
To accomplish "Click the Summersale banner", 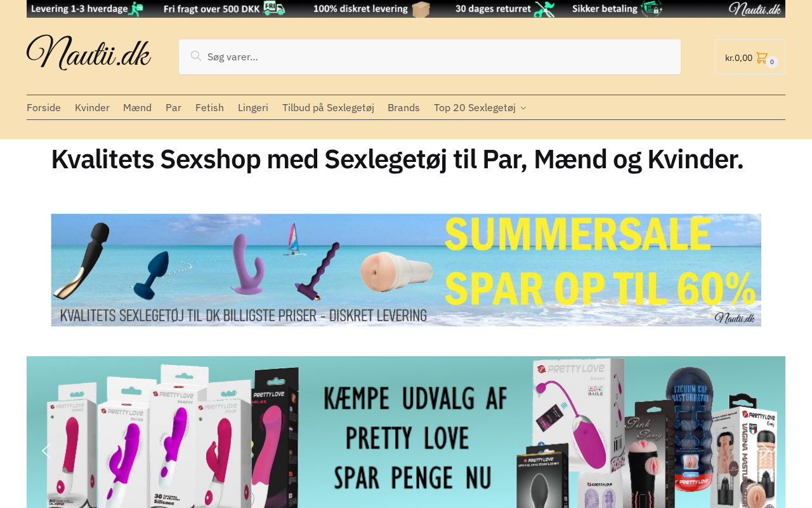I will (x=406, y=270).
